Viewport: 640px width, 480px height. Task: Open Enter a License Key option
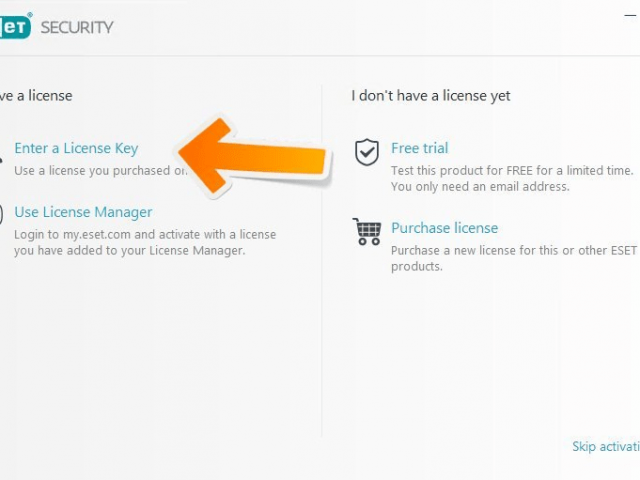(x=76, y=149)
